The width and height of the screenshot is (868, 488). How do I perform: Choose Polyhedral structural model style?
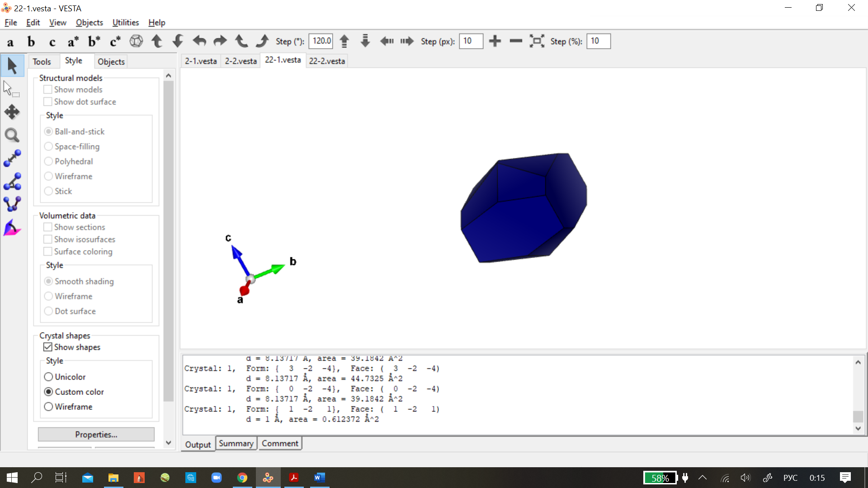48,161
